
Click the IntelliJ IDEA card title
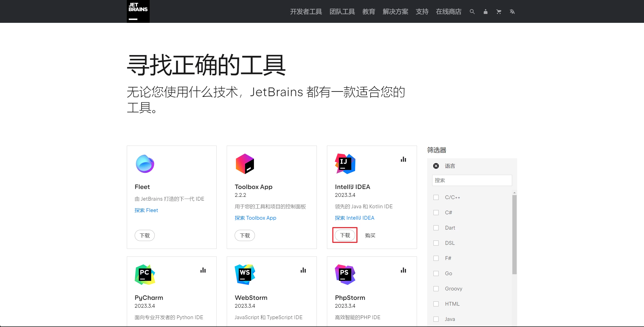pyautogui.click(x=353, y=187)
